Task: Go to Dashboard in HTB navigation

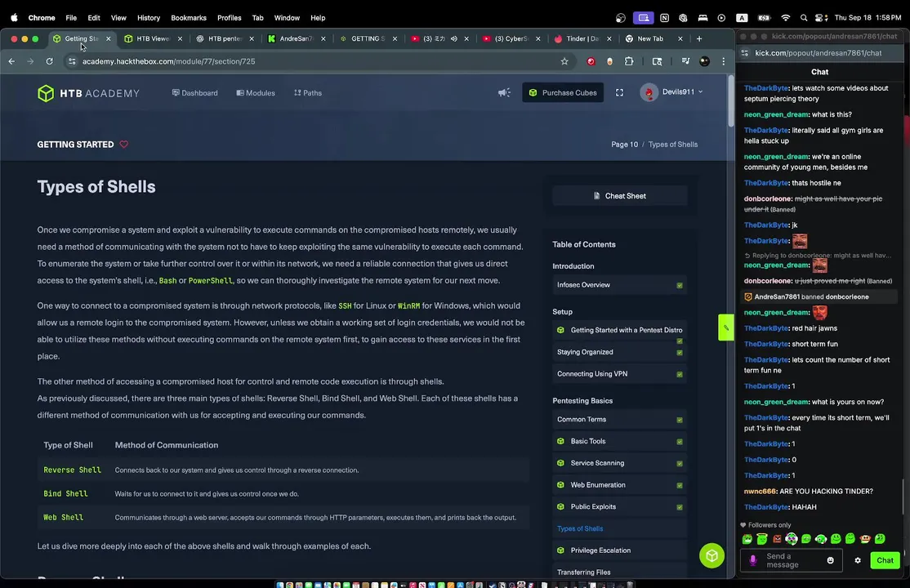Action: [x=195, y=93]
